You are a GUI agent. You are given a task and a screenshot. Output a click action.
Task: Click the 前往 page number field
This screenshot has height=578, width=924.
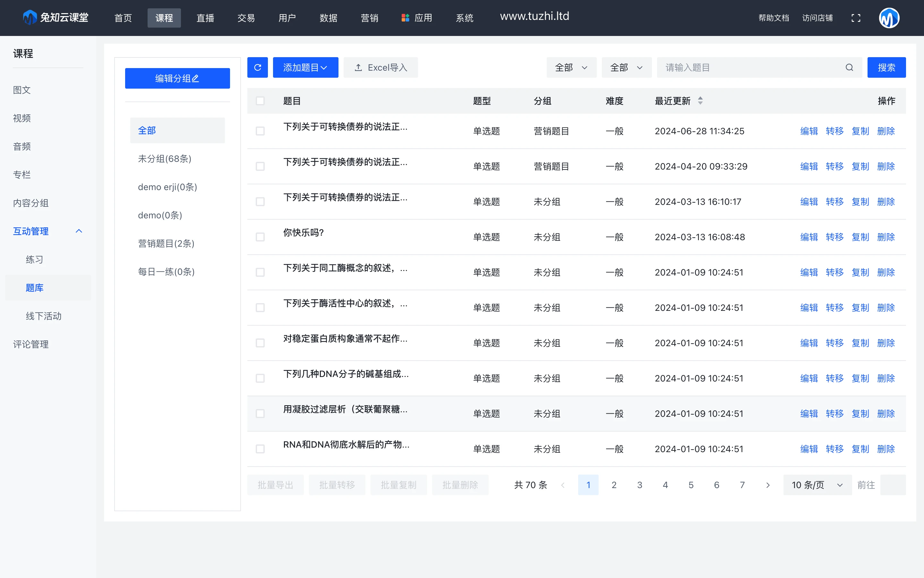point(893,485)
